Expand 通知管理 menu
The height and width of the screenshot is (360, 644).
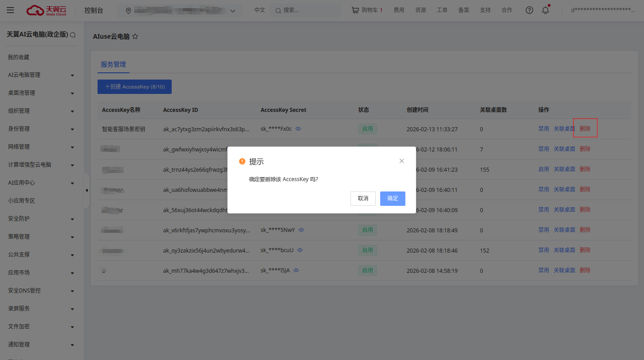point(72,345)
